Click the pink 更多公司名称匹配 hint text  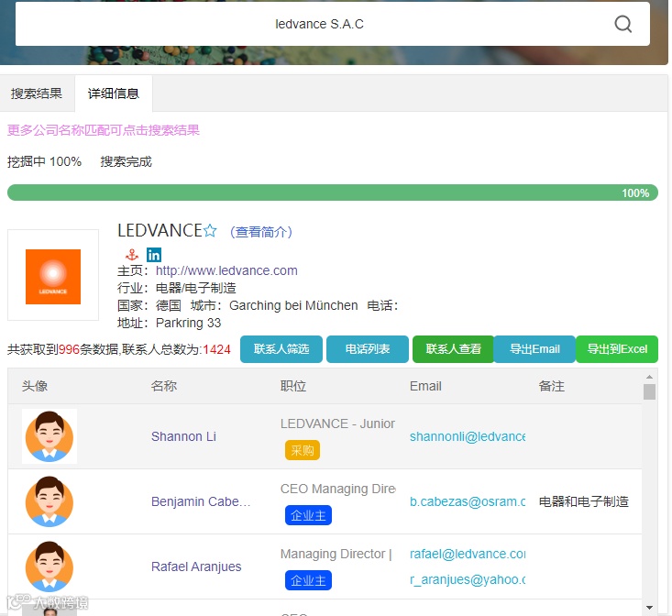(104, 130)
